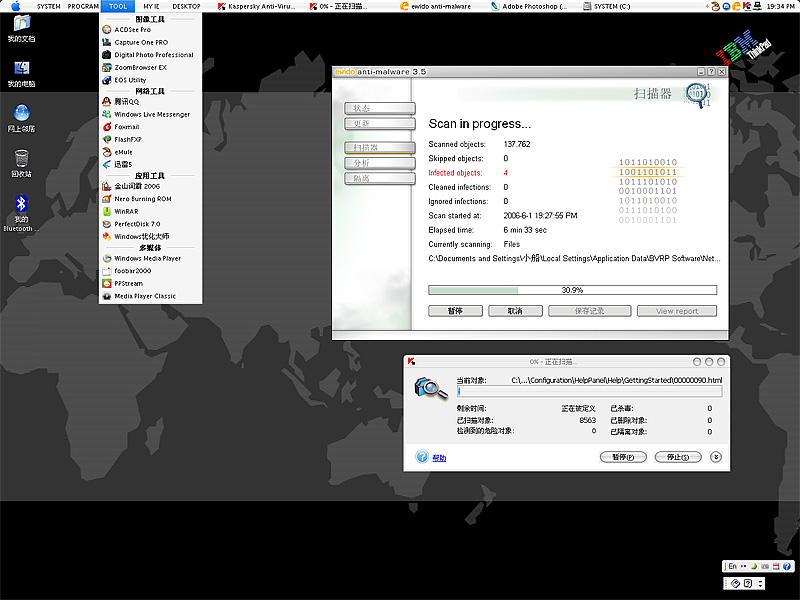Expand Kaspersky scan details with chevron button
This screenshot has width=800, height=600.
tap(715, 457)
